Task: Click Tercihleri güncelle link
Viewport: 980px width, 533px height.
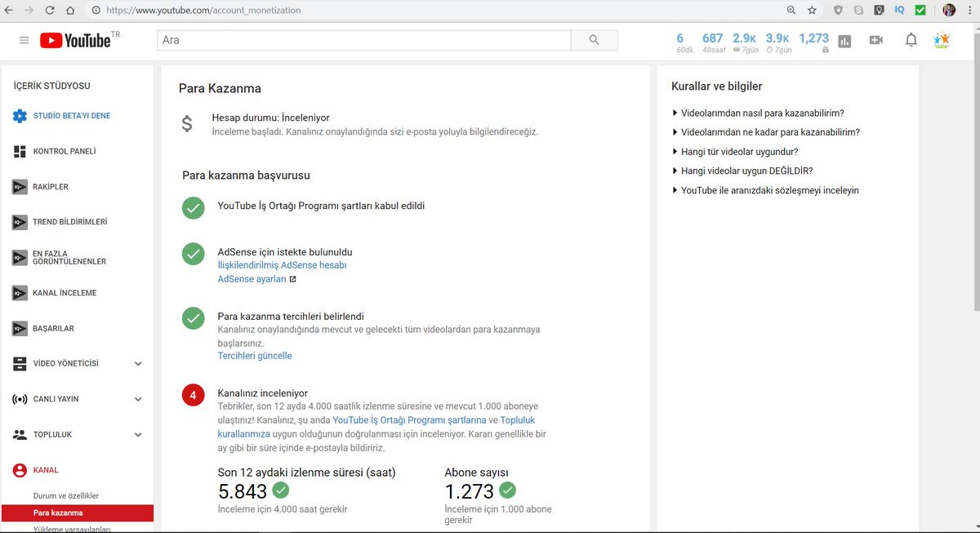Action: tap(254, 356)
